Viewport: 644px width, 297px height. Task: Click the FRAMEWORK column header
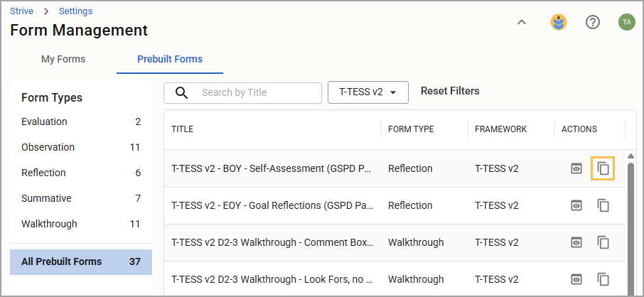tap(500, 129)
